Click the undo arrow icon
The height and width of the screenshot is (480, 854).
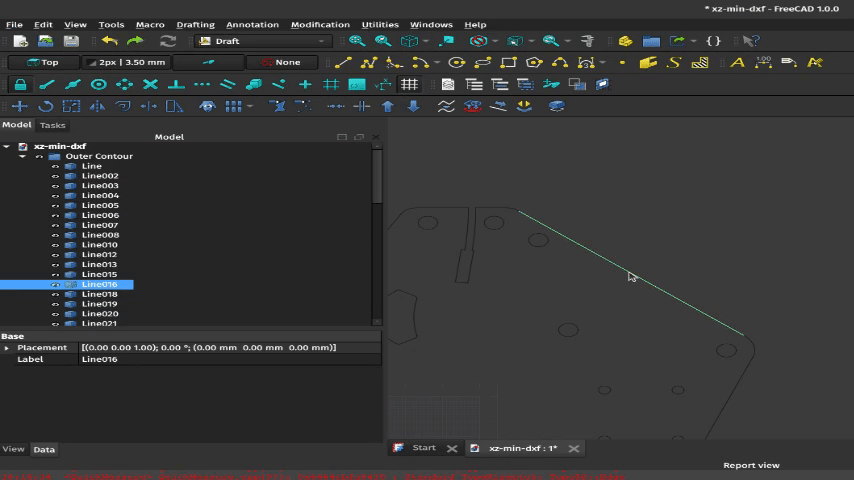coord(109,41)
